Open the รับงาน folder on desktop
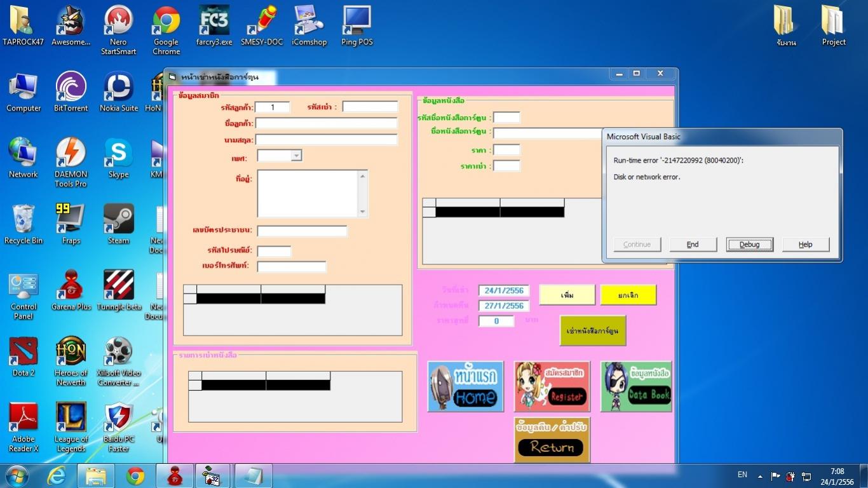The width and height of the screenshot is (868, 488). pos(785,26)
